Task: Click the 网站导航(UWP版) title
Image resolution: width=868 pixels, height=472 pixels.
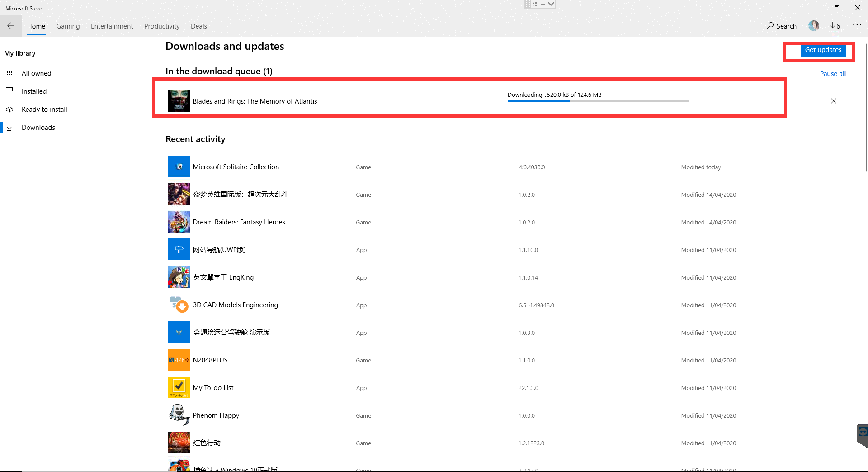Action: coord(219,249)
